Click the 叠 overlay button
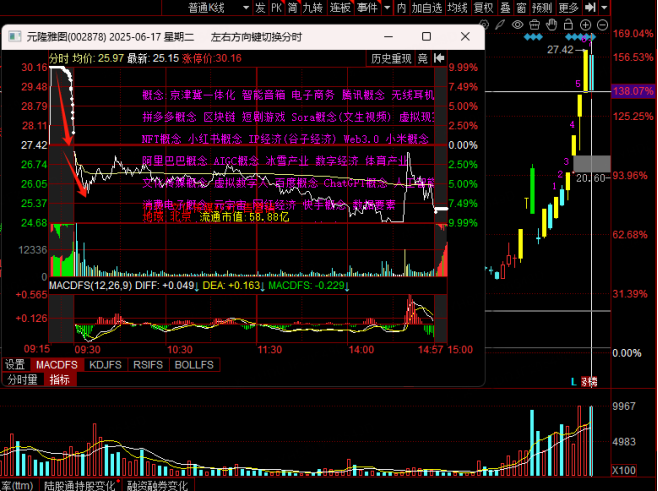This screenshot has height=491, width=658. (x=505, y=8)
